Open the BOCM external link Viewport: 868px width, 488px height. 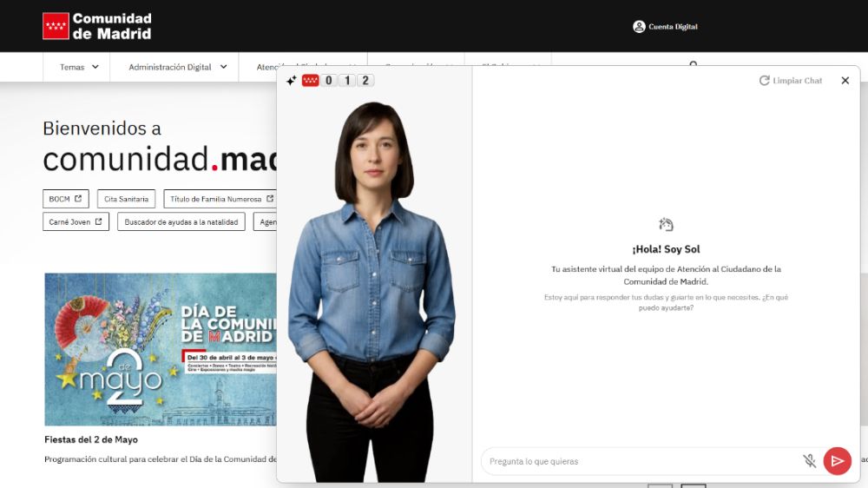click(66, 199)
